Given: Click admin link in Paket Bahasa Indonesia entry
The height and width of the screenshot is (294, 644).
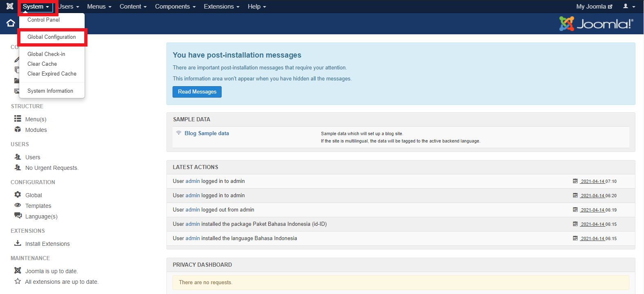Looking at the screenshot, I should (193, 224).
